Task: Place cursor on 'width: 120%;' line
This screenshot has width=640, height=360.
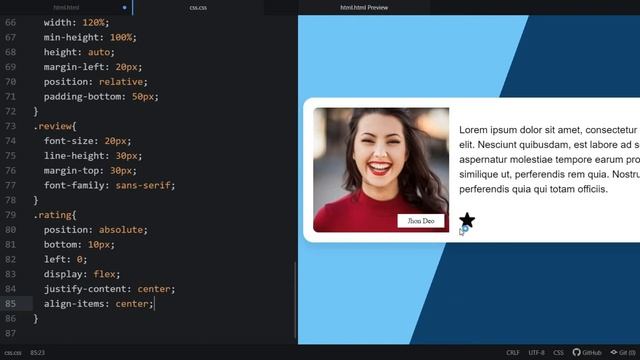Action: pyautogui.click(x=76, y=22)
